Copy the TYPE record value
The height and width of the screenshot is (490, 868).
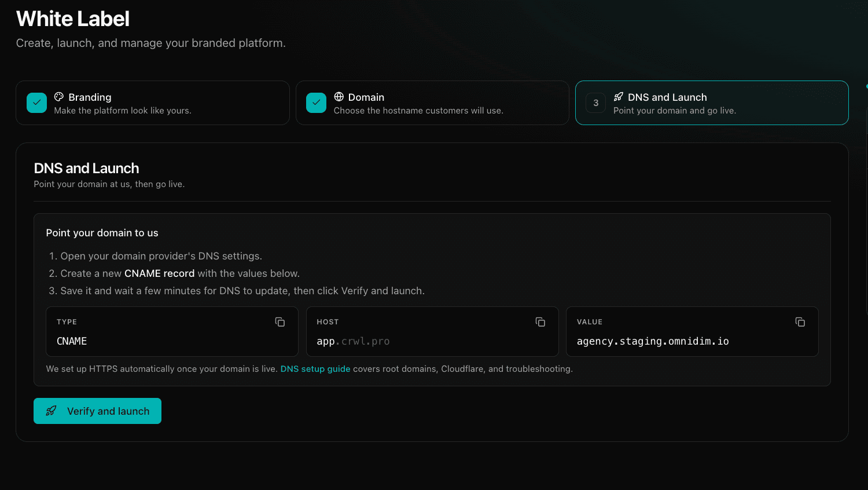(280, 322)
